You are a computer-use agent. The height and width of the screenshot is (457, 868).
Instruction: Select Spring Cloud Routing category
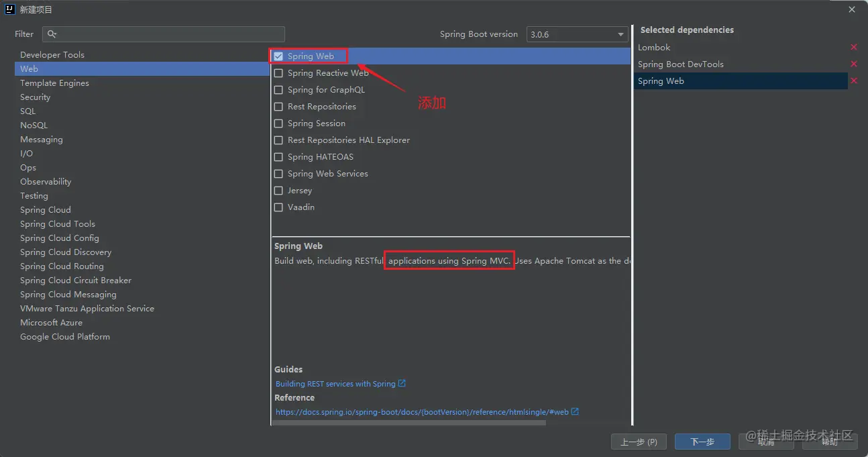click(x=142, y=266)
